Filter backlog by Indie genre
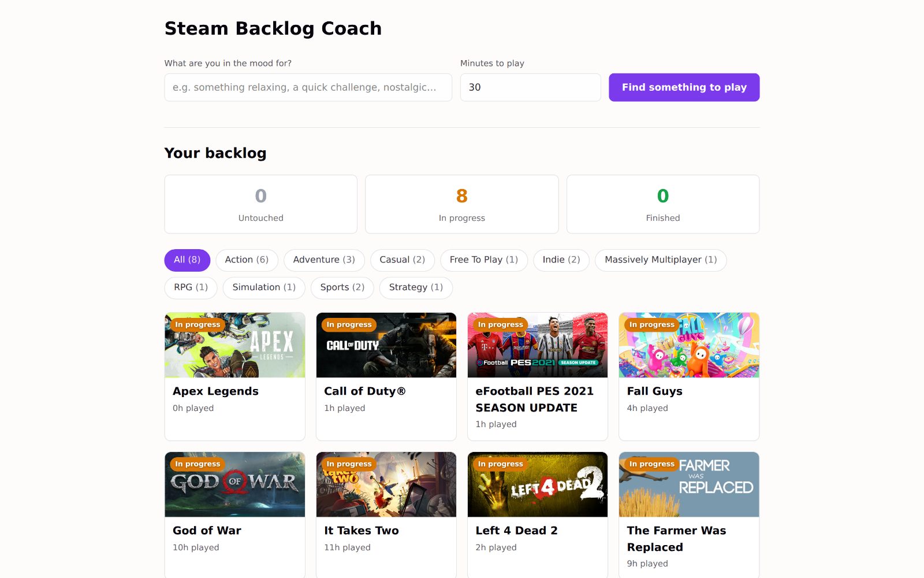 pyautogui.click(x=561, y=260)
